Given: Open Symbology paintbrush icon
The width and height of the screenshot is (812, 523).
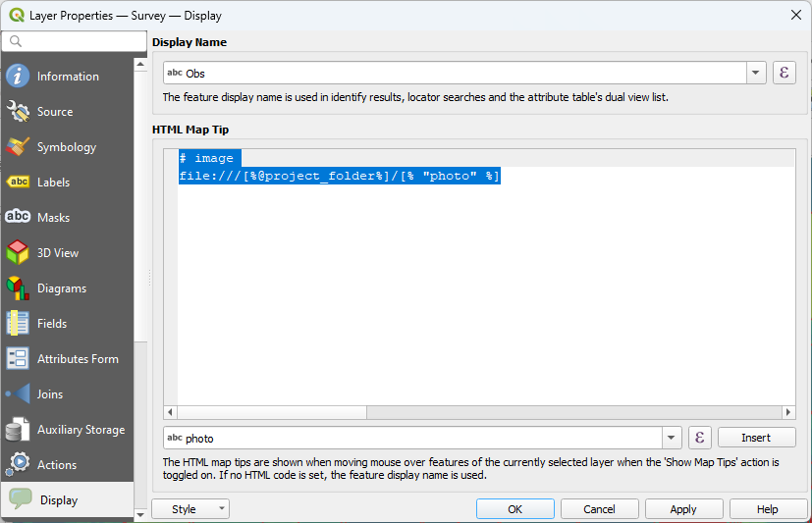Looking at the screenshot, I should (18, 147).
